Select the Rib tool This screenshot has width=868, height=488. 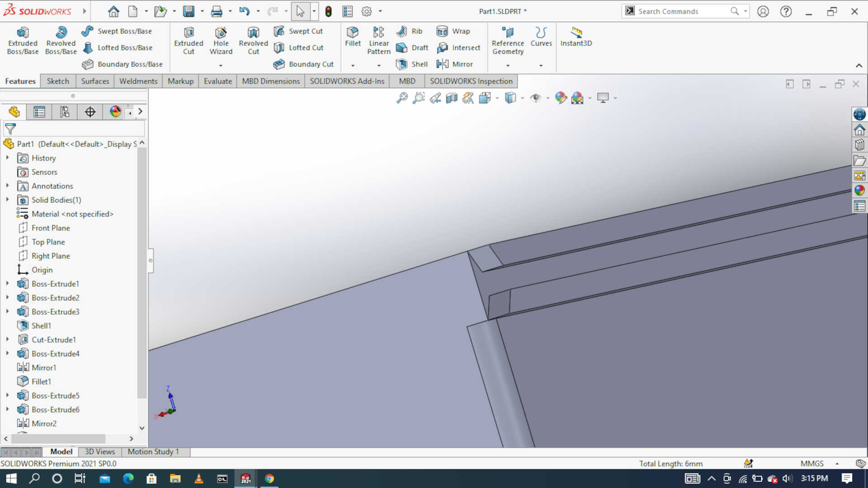pyautogui.click(x=410, y=31)
